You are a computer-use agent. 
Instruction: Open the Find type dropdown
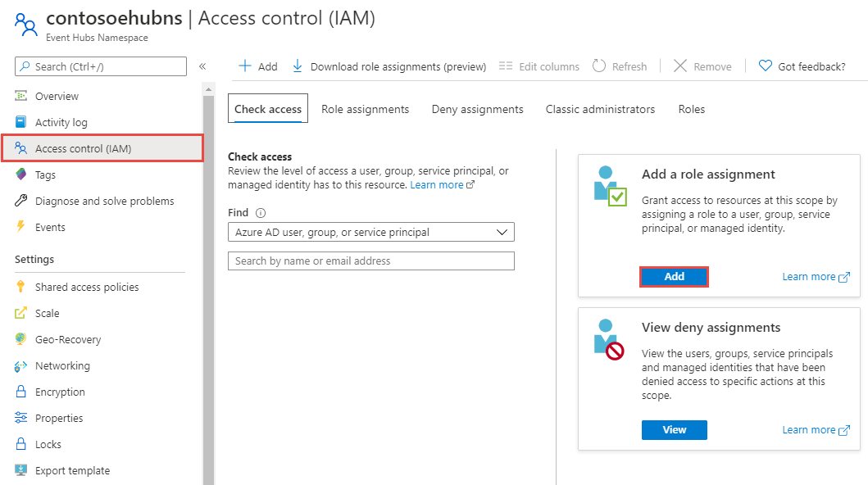point(371,233)
